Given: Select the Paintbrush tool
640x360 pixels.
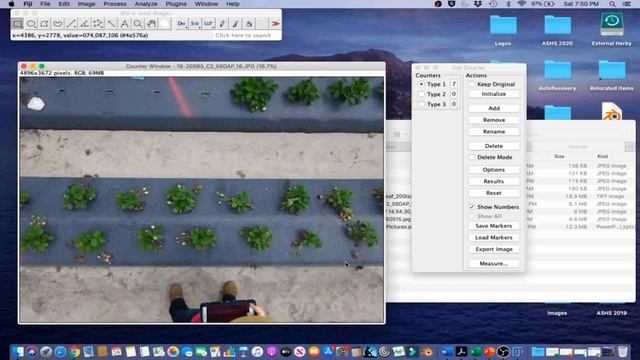Looking at the screenshot, I should pyautogui.click(x=236, y=24).
